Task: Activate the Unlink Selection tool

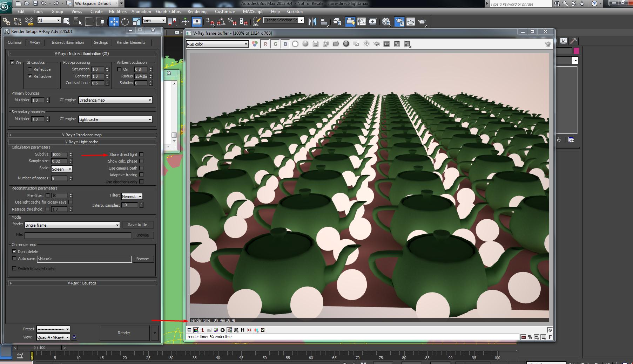Action: click(x=18, y=21)
